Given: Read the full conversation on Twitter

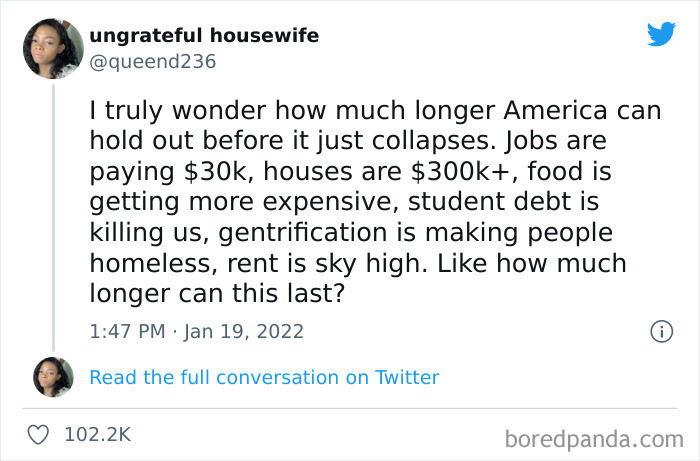Looking at the screenshot, I should [x=264, y=377].
